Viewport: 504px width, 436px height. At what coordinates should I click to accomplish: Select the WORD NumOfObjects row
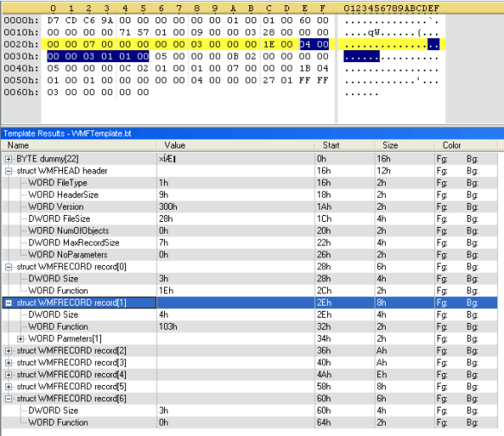click(249, 231)
